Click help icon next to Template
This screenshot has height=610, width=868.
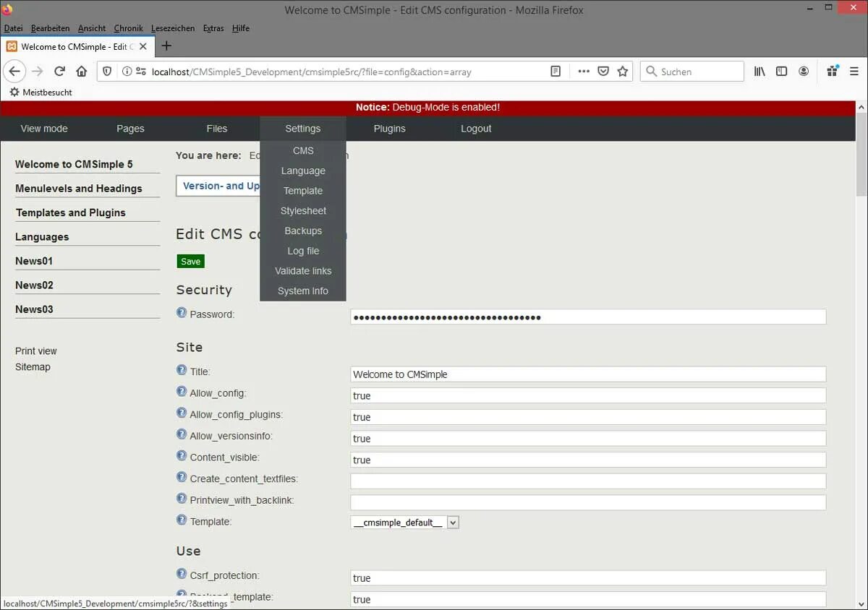[182, 520]
